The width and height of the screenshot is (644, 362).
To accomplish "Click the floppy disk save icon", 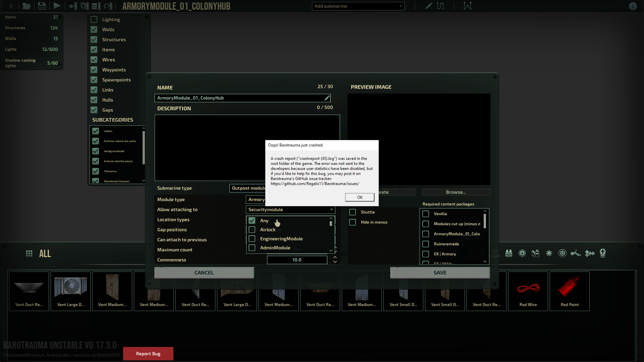I will [42, 6].
